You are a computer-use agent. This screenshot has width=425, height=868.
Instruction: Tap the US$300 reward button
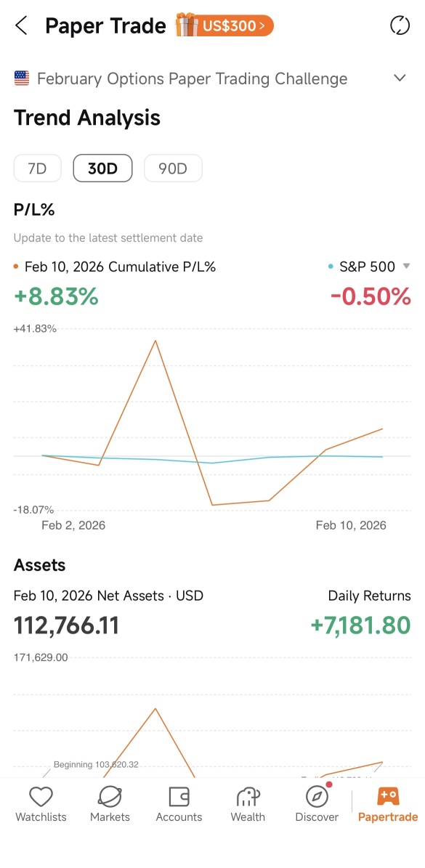(x=236, y=25)
